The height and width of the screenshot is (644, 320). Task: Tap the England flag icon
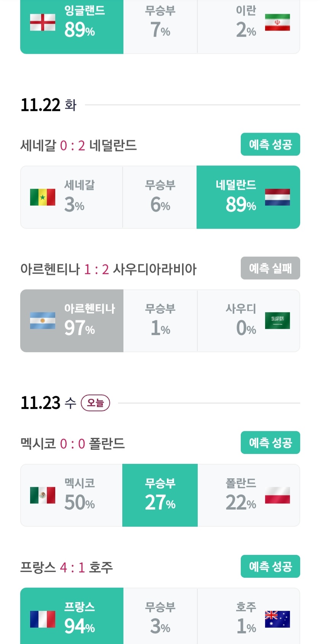(43, 22)
